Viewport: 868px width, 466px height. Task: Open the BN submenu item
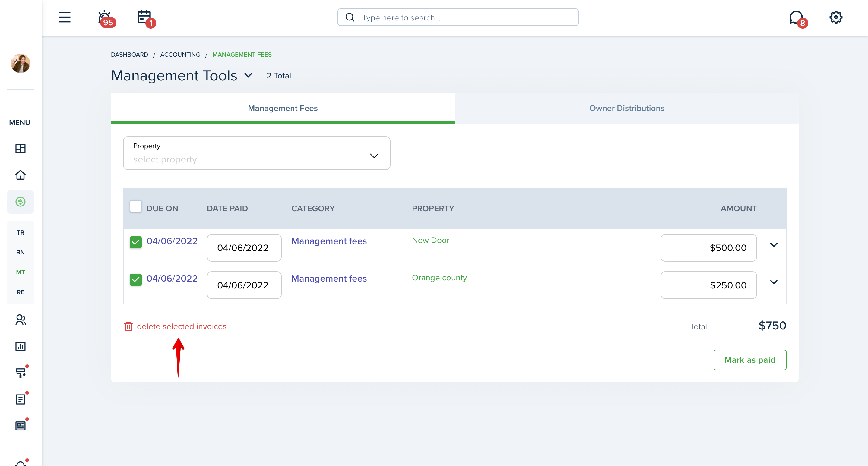coord(21,252)
